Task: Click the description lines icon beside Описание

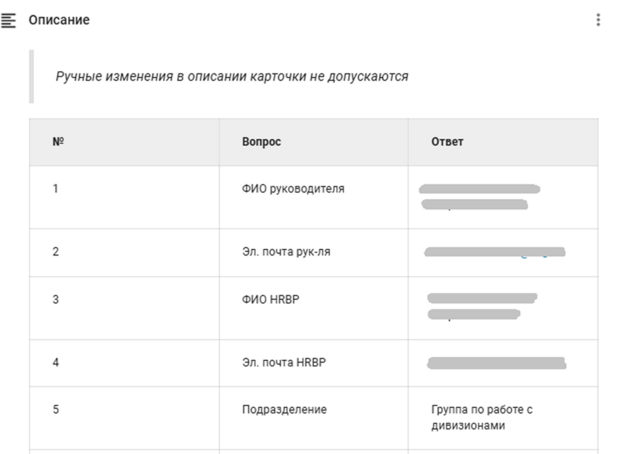Action: point(8,20)
